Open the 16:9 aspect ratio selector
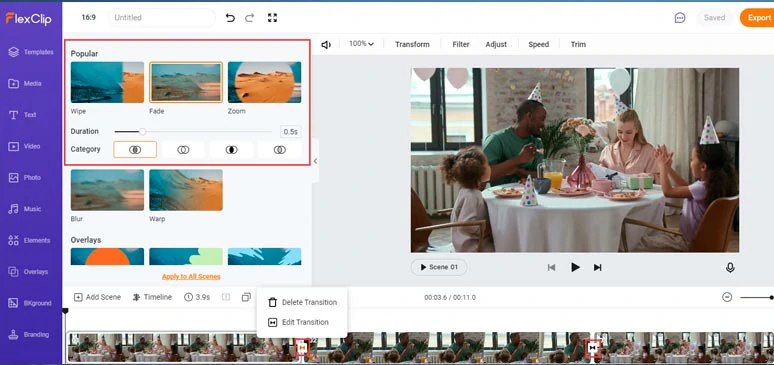The height and width of the screenshot is (365, 774). [x=89, y=17]
